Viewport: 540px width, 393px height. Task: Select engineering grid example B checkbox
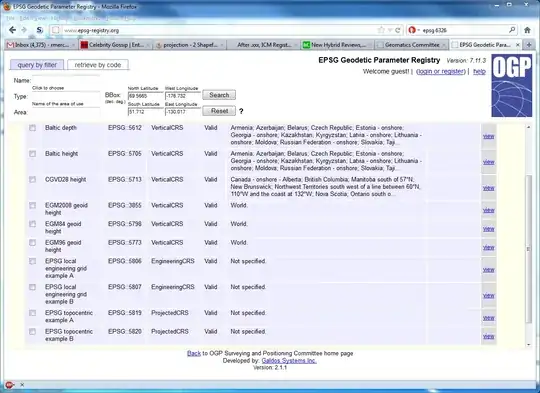coord(32,287)
